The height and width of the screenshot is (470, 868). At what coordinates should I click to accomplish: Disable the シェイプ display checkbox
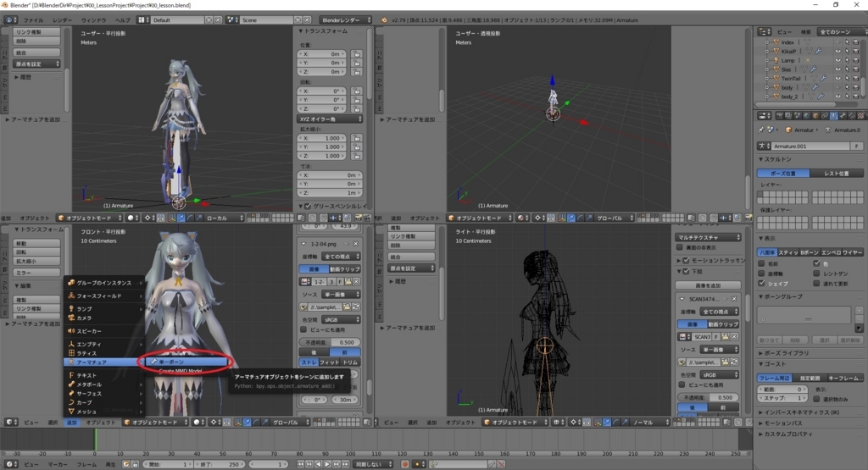[x=762, y=283]
